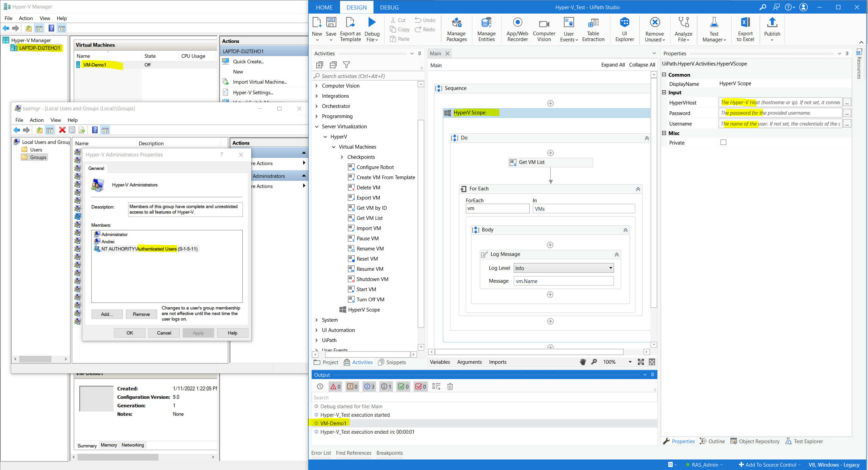
Task: Click the Debug File play icon
Action: pos(372,22)
